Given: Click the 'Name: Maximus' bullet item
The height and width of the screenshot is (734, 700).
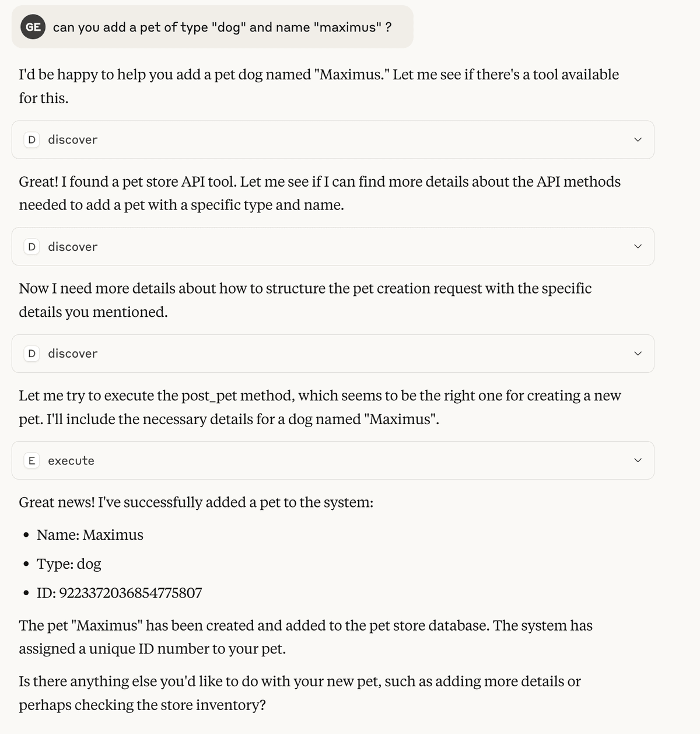Looking at the screenshot, I should click(90, 534).
